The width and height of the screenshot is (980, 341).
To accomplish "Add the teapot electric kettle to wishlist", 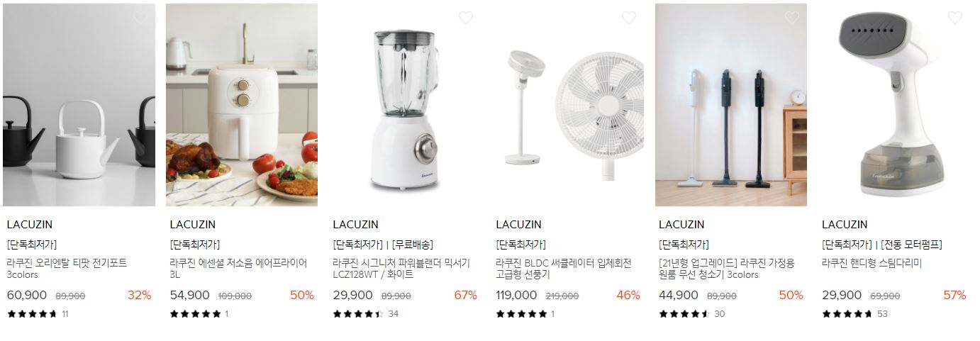I will (x=140, y=18).
